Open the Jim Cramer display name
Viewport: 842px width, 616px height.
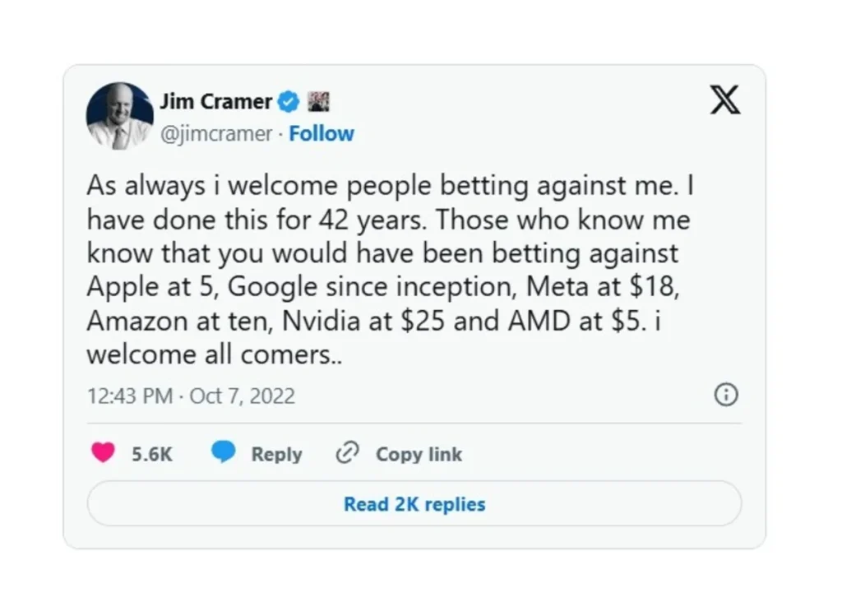coord(215,102)
